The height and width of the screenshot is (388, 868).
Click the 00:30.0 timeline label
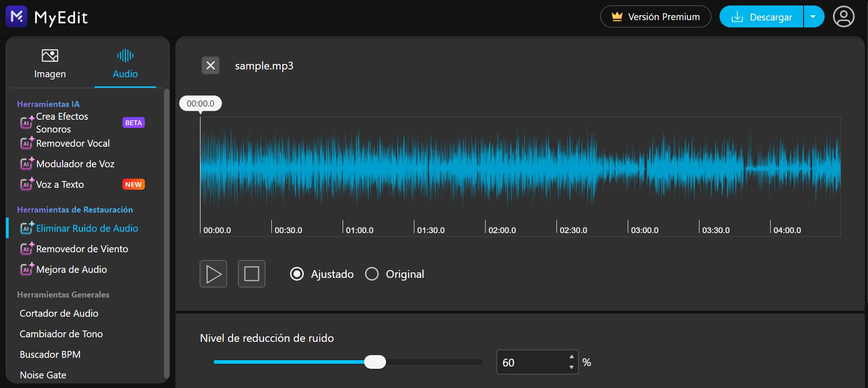[x=288, y=230]
